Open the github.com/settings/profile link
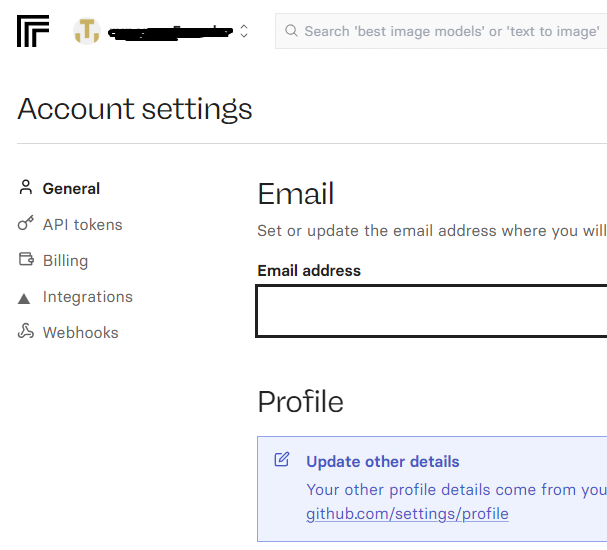The width and height of the screenshot is (607, 550). pyautogui.click(x=407, y=514)
